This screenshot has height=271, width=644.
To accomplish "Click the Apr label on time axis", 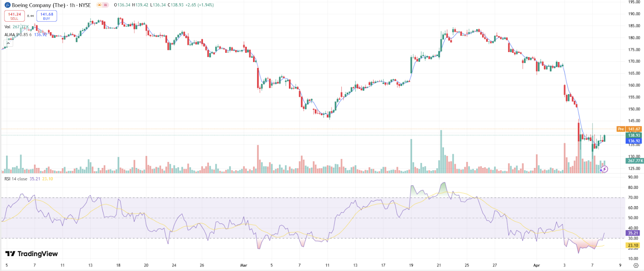I will (x=537, y=265).
